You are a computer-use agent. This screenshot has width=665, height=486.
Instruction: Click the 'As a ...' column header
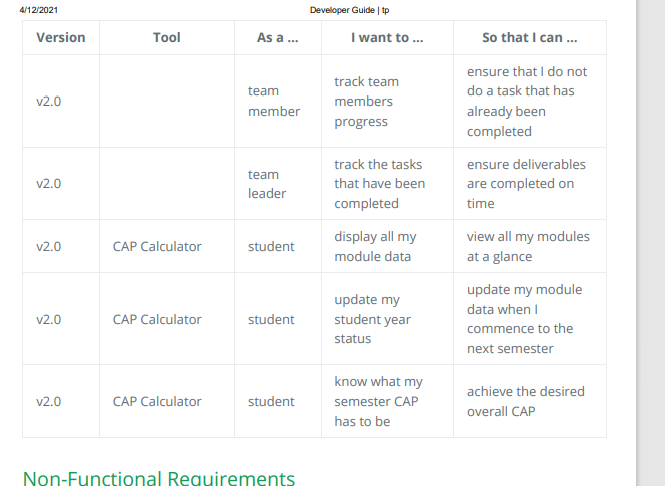click(x=277, y=37)
